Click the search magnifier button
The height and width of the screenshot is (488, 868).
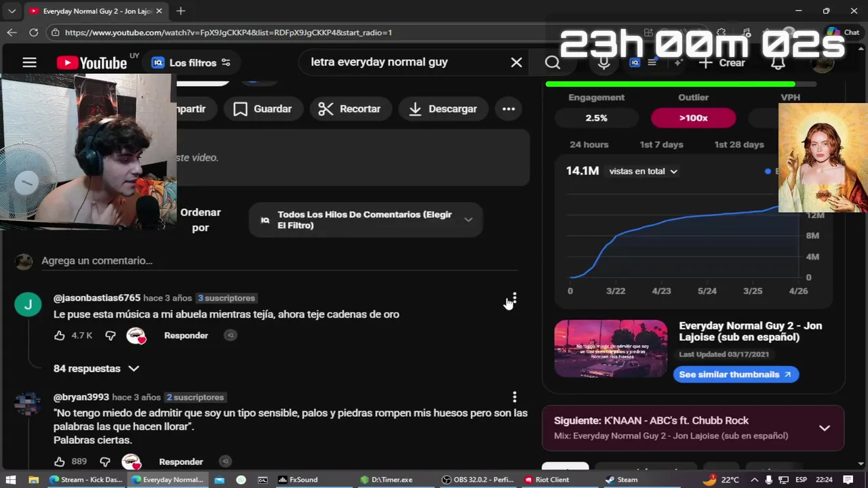click(x=553, y=62)
